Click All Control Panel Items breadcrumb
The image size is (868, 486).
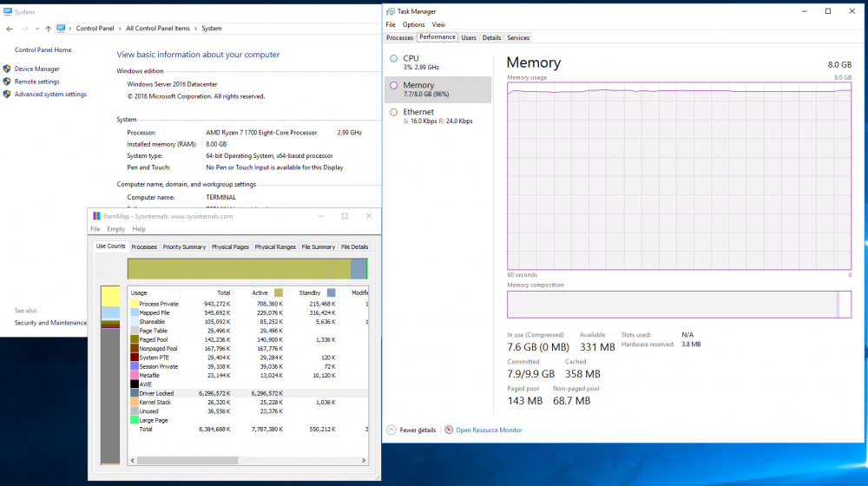158,29
